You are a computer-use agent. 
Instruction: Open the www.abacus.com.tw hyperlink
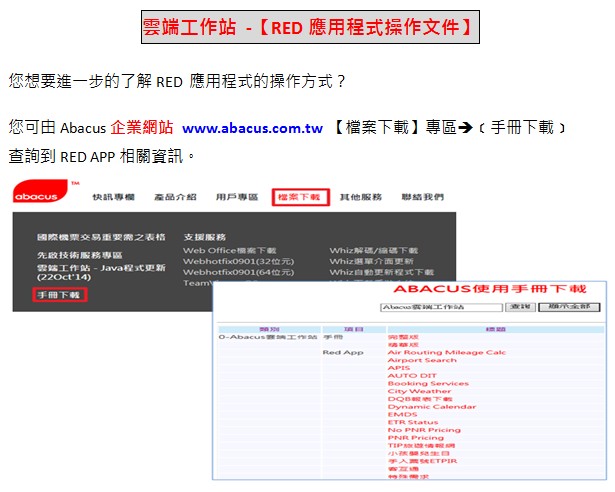252,128
